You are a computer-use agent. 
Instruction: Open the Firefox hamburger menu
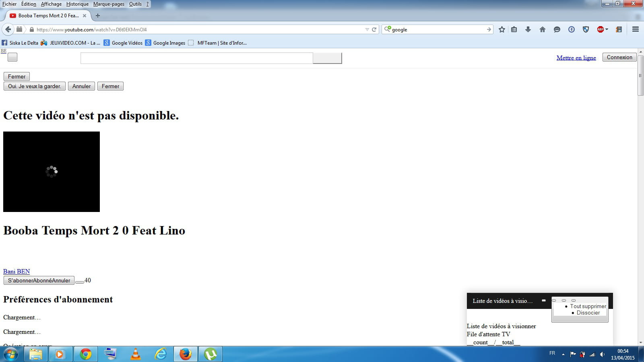tap(636, 29)
